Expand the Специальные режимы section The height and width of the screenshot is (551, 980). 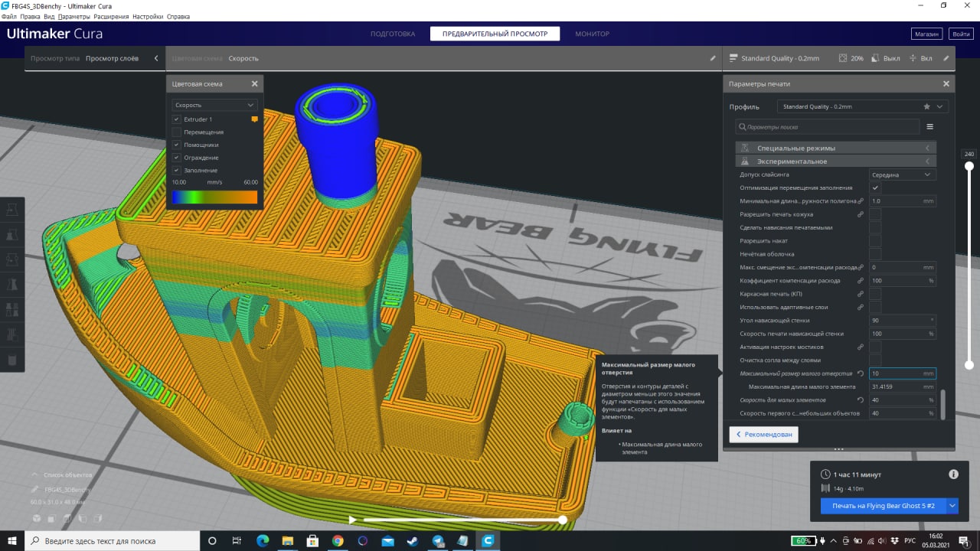click(x=835, y=148)
